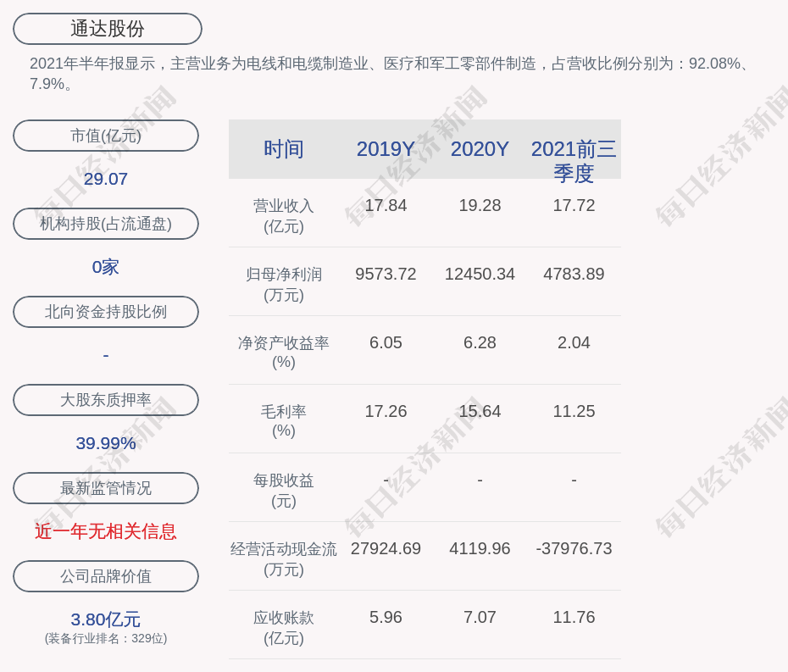Click the 机构持股(占流通盘) pill

pyautogui.click(x=106, y=224)
